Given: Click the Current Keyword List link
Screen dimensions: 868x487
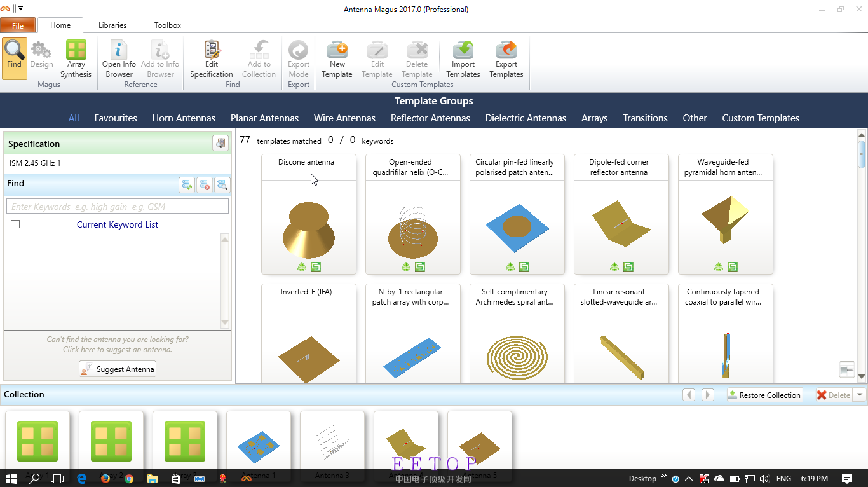Looking at the screenshot, I should point(118,224).
